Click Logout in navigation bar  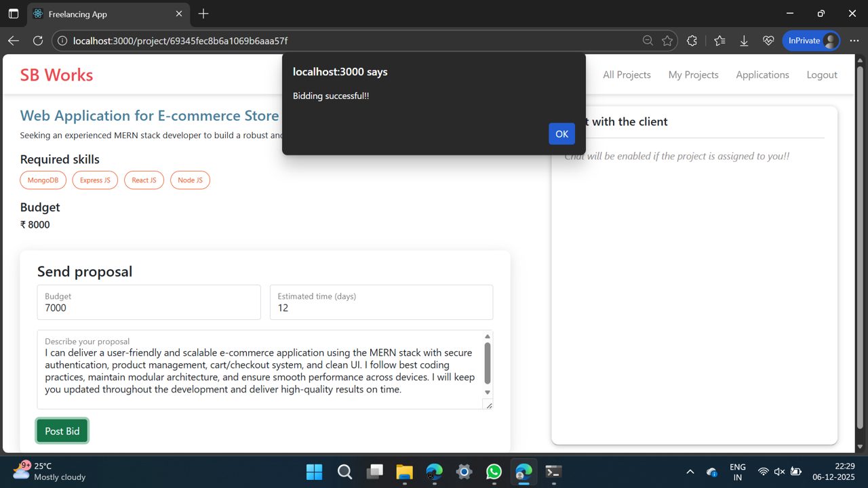tap(822, 75)
